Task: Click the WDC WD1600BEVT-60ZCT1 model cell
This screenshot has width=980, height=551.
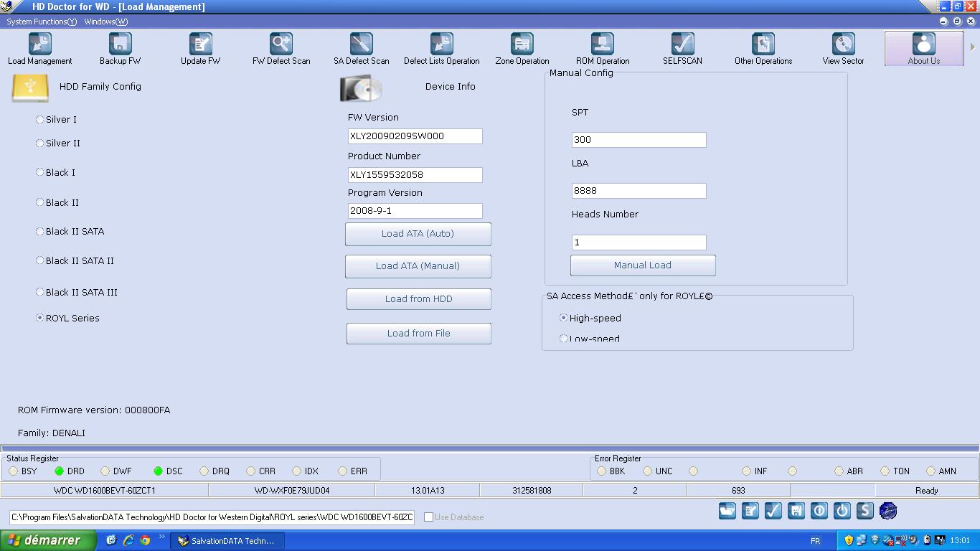Action: 105,491
